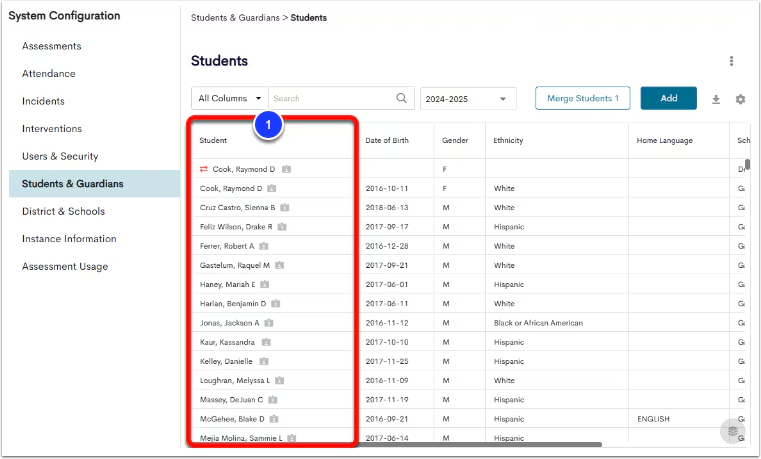
Task: Click student name Haney, Mariah E
Action: pyautogui.click(x=227, y=284)
